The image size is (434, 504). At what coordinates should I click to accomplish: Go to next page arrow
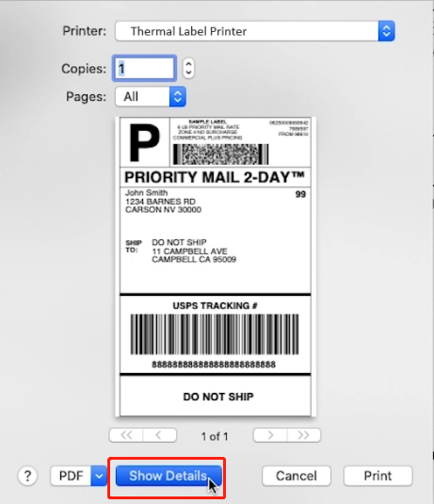tap(270, 435)
